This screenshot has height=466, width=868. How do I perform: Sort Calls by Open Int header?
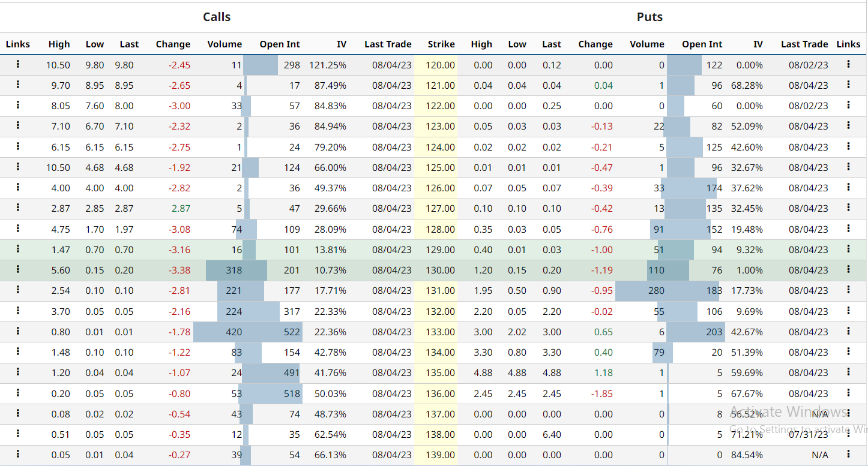280,44
